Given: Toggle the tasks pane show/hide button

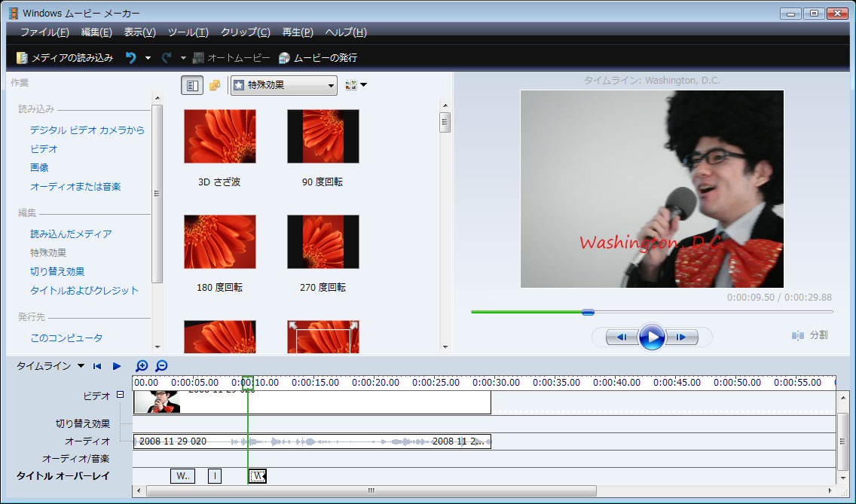Looking at the screenshot, I should [x=191, y=85].
